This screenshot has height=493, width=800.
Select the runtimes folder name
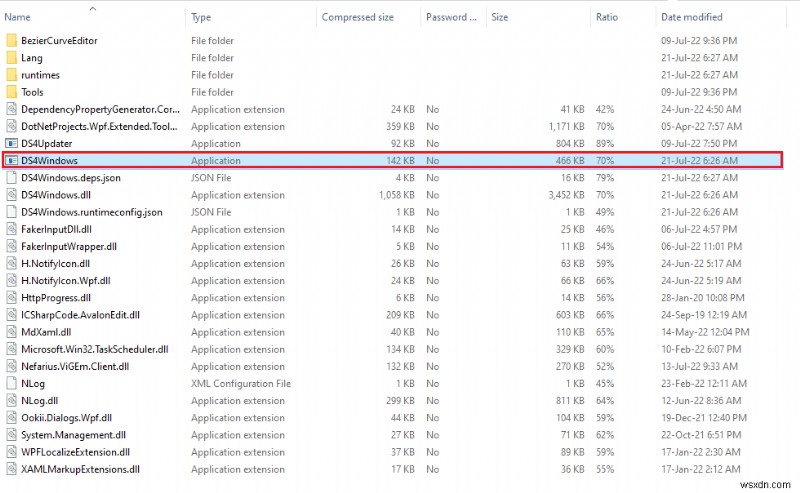40,75
